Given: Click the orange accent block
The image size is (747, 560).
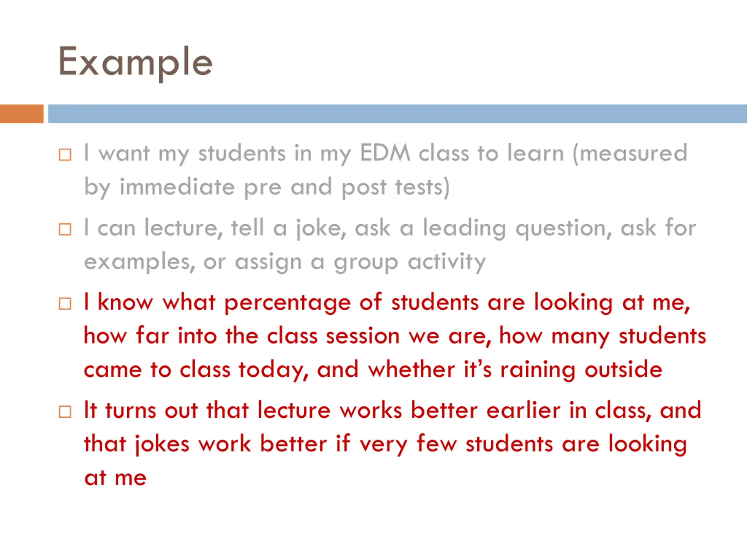Looking at the screenshot, I should pos(22,114).
